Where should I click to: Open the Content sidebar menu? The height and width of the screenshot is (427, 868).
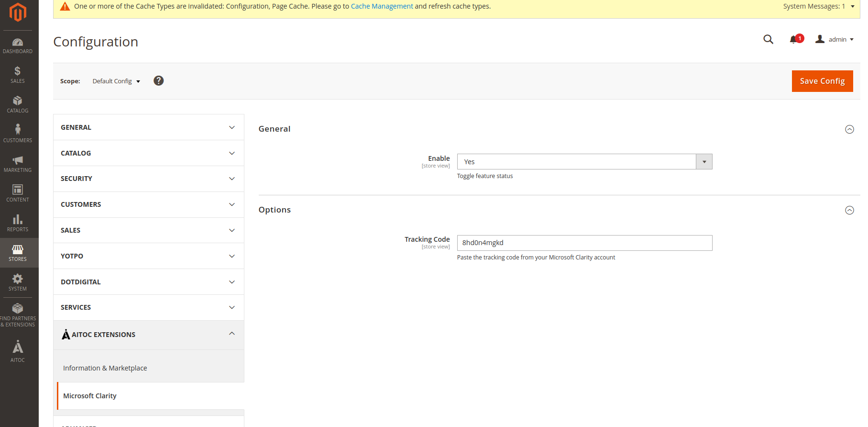pyautogui.click(x=18, y=194)
